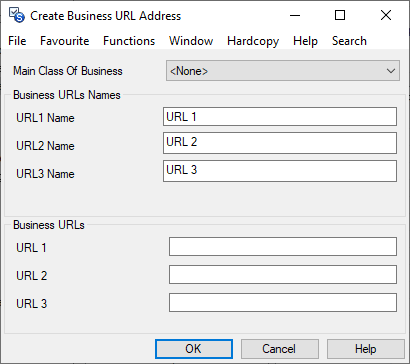Open the File menu

17,41
